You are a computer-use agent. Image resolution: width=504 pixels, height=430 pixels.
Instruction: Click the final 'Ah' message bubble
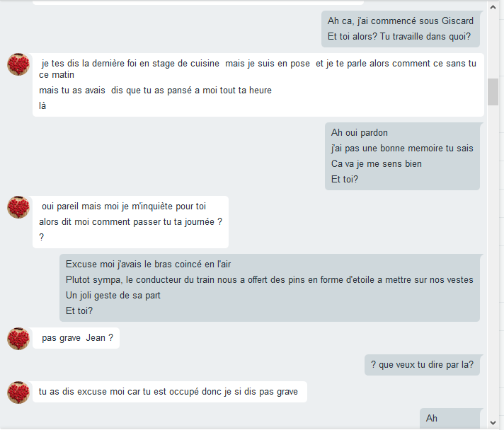point(449,419)
